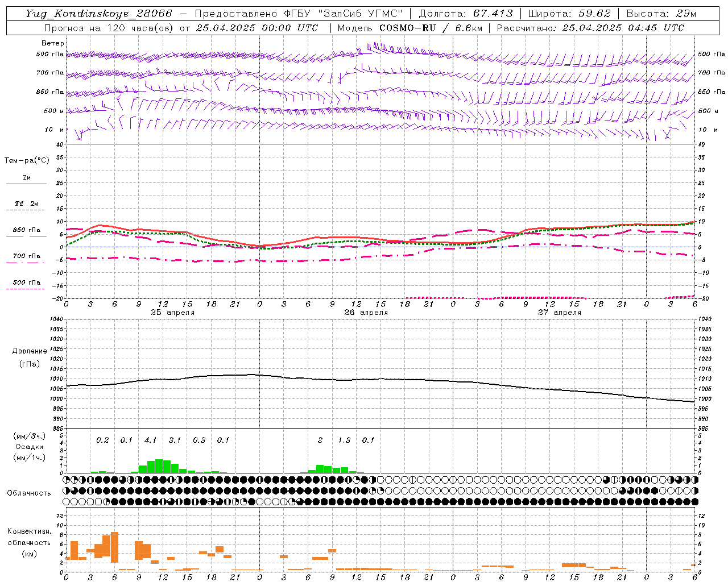Click the '850 гПа' temperature legend line sample
728x582 pixels.
[x=26, y=236]
